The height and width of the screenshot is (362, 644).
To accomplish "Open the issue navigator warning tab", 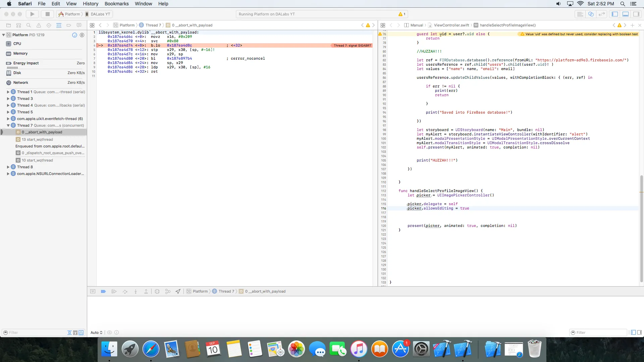I will (x=39, y=25).
